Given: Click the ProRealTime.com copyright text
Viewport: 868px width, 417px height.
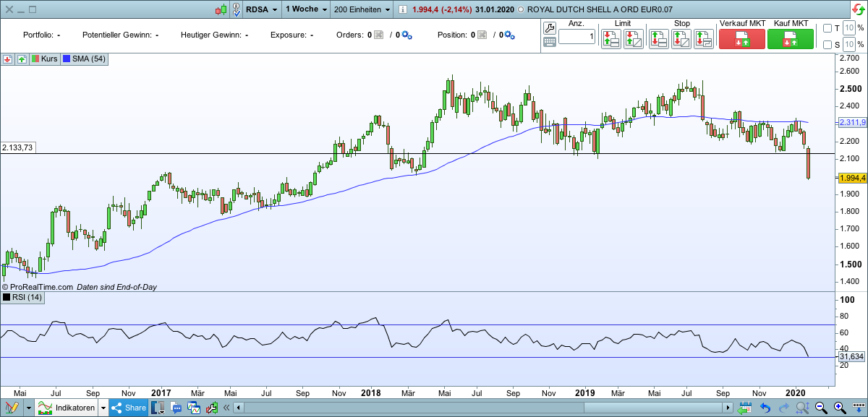Looking at the screenshot, I should (x=38, y=287).
